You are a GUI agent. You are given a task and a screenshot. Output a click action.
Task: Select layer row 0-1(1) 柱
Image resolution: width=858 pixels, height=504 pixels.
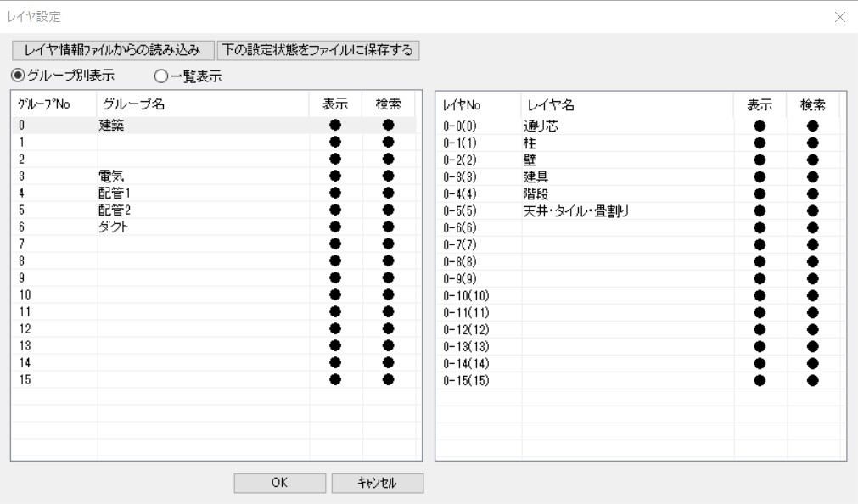[638, 143]
